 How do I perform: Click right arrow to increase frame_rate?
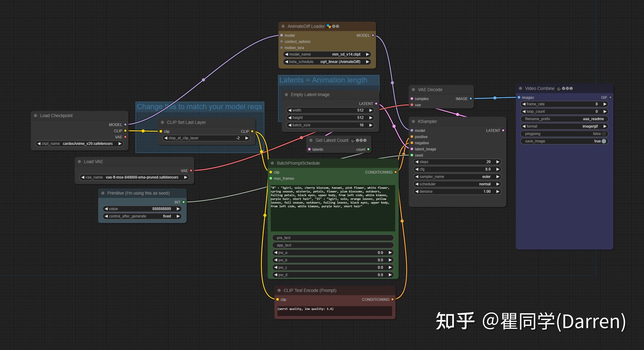[x=605, y=104]
